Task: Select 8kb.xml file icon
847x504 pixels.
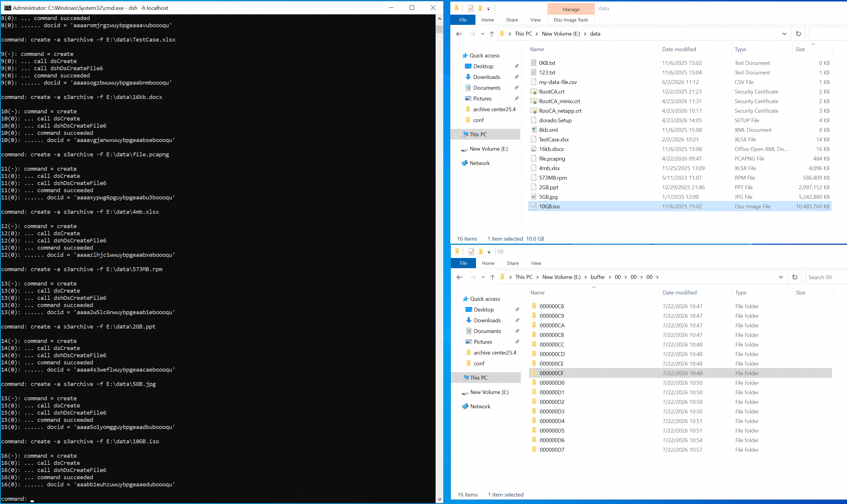Action: tap(534, 130)
